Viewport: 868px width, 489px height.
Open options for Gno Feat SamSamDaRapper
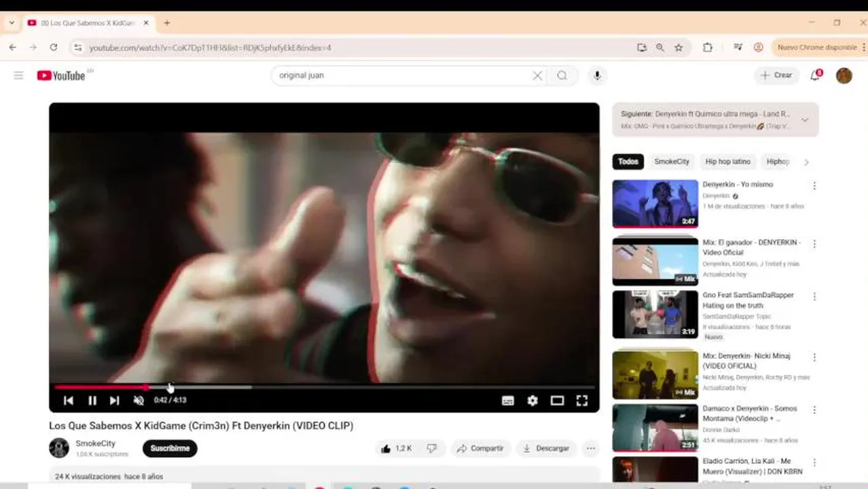814,297
